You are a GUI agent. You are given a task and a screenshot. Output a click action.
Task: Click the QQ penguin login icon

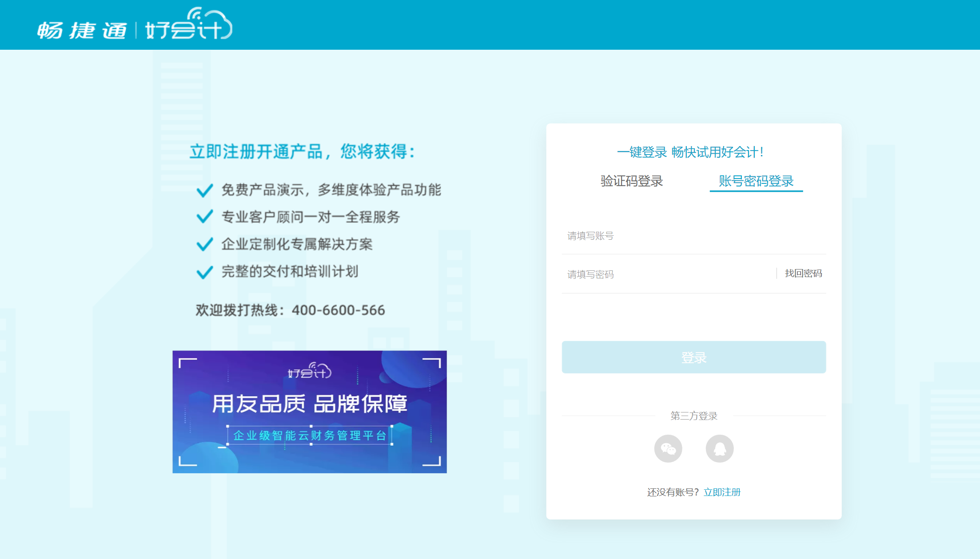719,448
